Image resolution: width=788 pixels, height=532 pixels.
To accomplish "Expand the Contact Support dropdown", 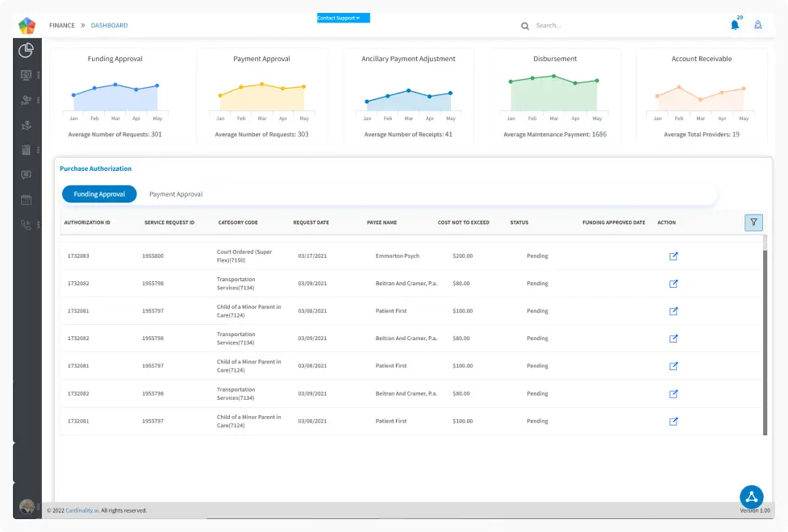I will (343, 18).
